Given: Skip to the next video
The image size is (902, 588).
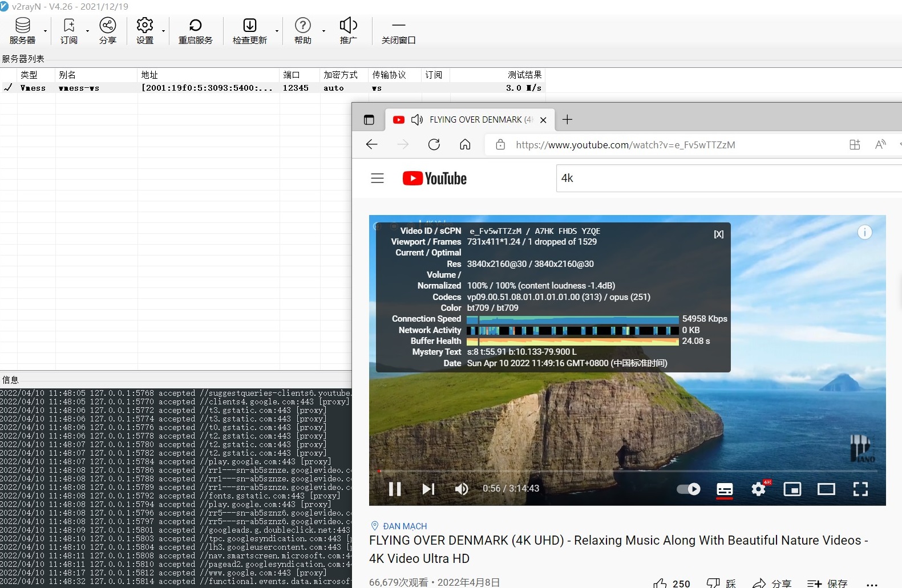Looking at the screenshot, I should click(428, 489).
